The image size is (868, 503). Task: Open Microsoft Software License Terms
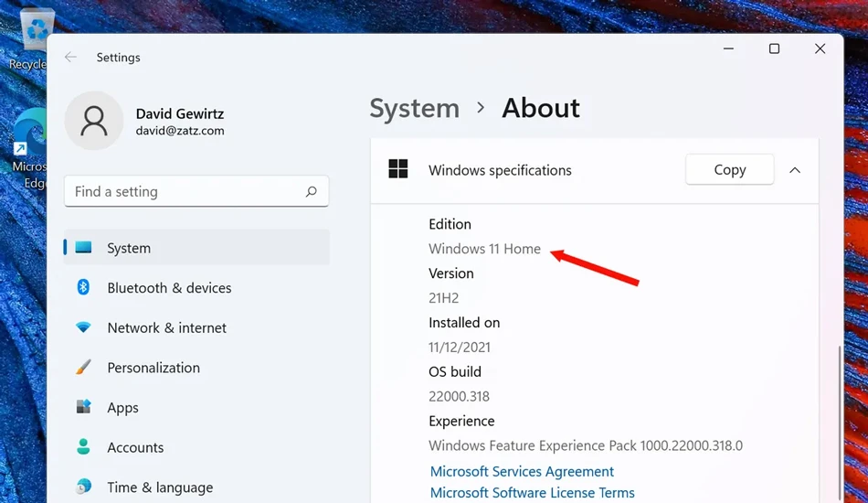point(532,492)
